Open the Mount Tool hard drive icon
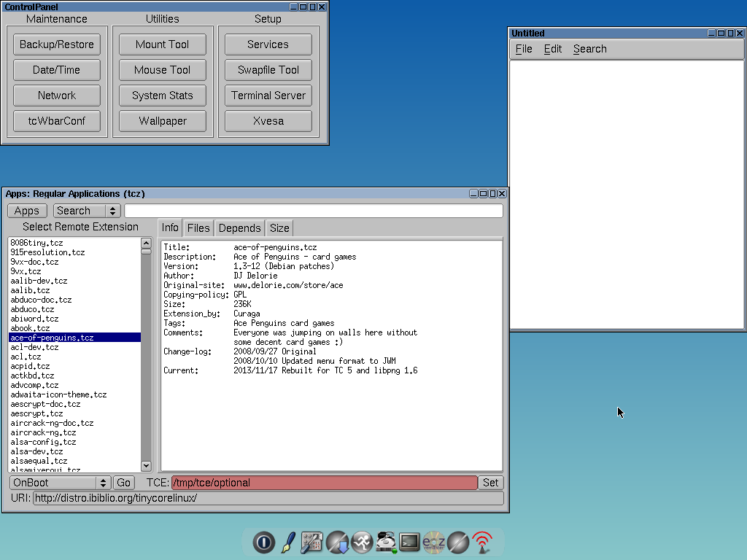Viewport: 747px width, 560px height. pyautogui.click(x=385, y=542)
